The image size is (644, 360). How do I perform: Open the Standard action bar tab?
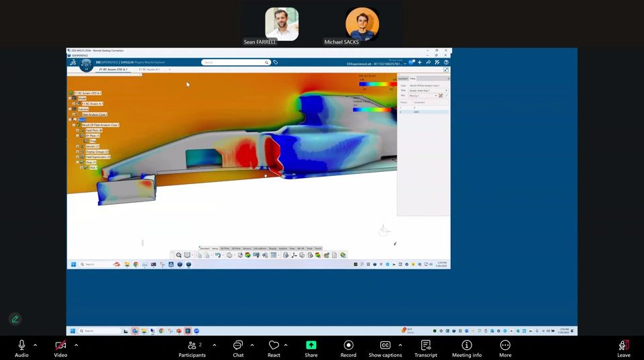click(205, 249)
